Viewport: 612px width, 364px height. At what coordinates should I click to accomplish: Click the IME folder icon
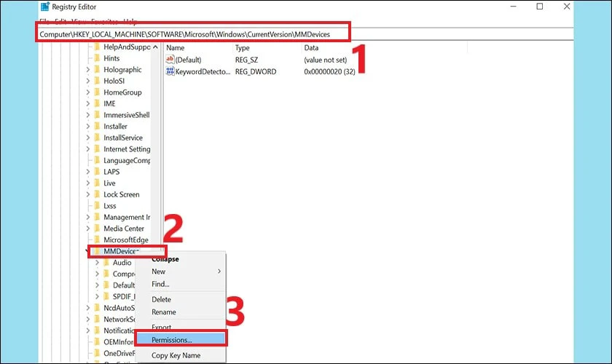(97, 103)
